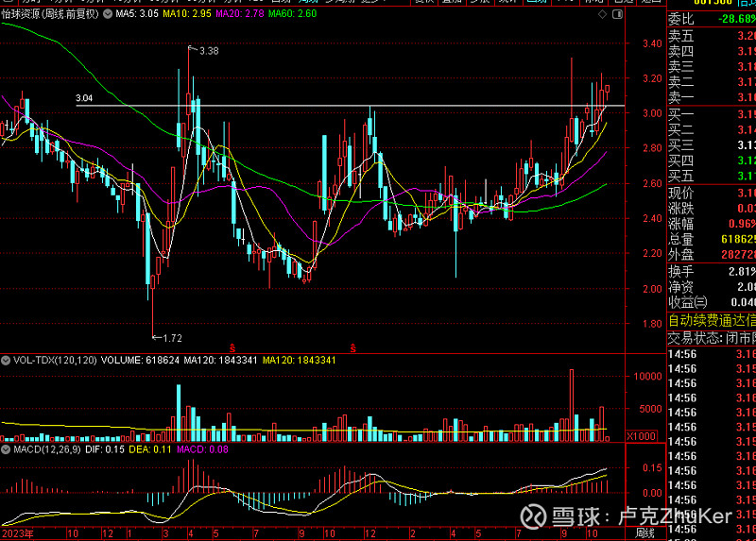
Task: Click the 涨幅 percent change row
Action: click(712, 225)
